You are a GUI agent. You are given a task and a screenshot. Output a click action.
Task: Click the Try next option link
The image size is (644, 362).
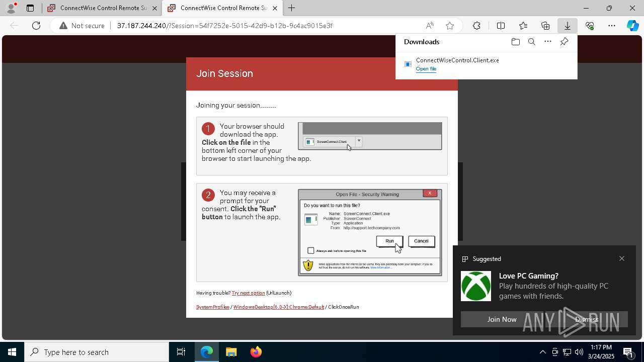(x=248, y=293)
